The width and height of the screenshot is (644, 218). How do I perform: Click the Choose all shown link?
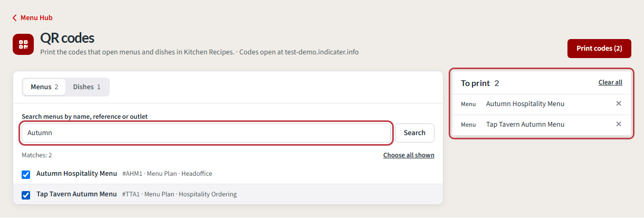click(x=409, y=155)
